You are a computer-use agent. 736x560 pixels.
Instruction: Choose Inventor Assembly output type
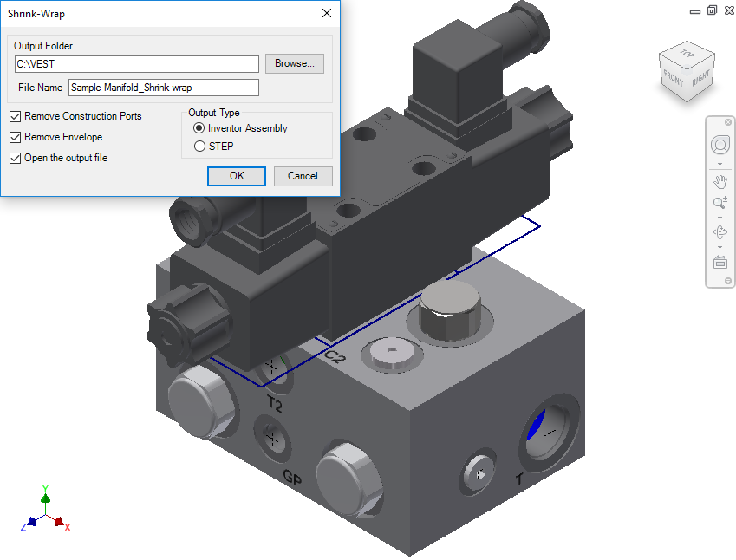[x=200, y=128]
